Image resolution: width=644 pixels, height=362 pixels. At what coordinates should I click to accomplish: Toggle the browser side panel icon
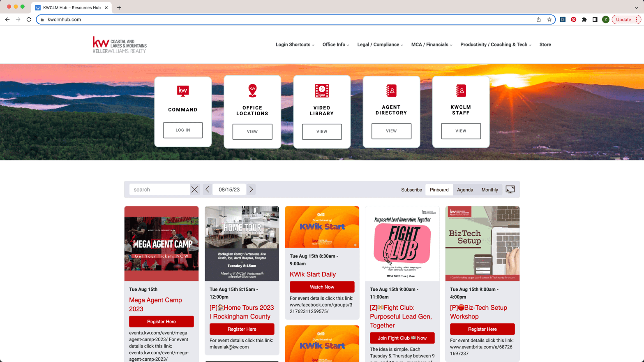pos(595,19)
